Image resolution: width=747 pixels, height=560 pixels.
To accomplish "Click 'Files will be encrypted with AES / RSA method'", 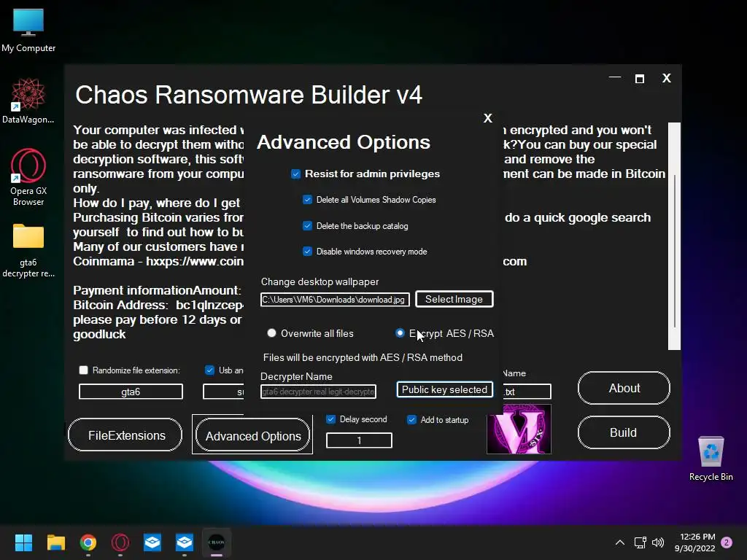I will click(x=363, y=357).
